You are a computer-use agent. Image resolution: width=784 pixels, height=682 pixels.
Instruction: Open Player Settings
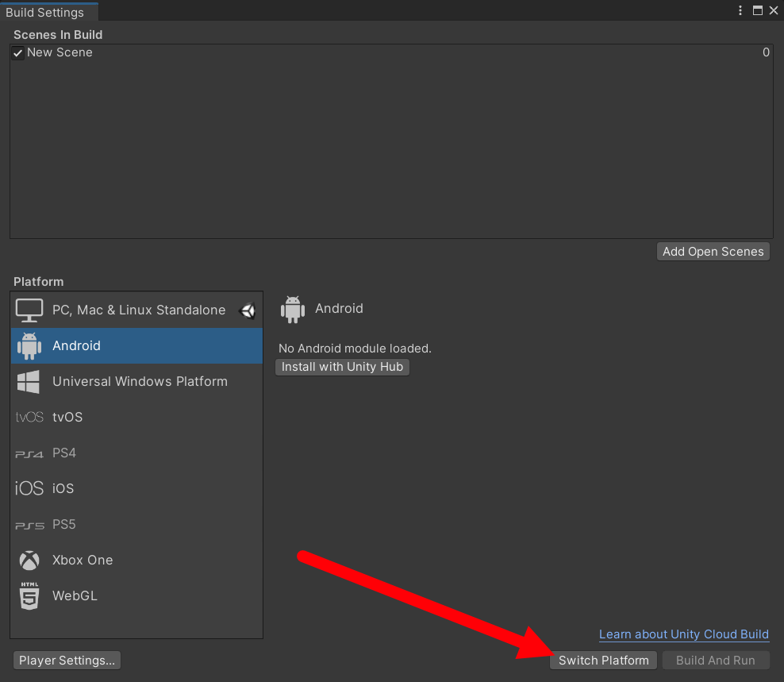tap(67, 661)
